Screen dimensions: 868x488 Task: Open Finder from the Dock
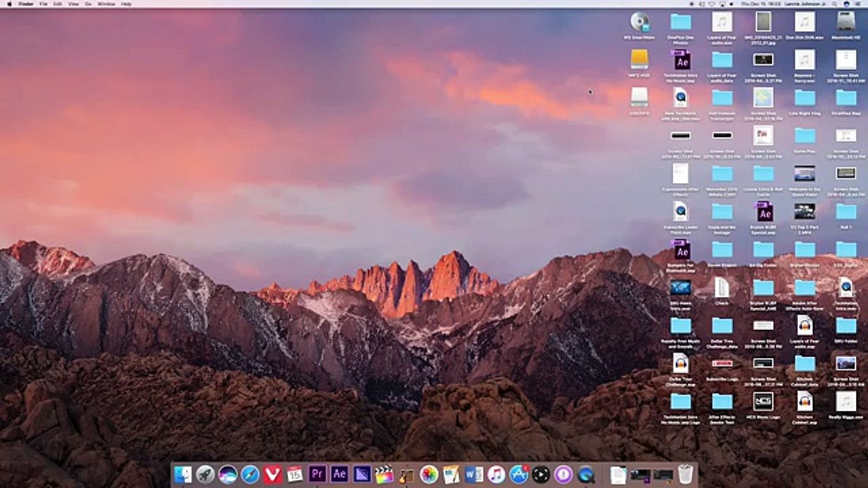click(x=183, y=474)
